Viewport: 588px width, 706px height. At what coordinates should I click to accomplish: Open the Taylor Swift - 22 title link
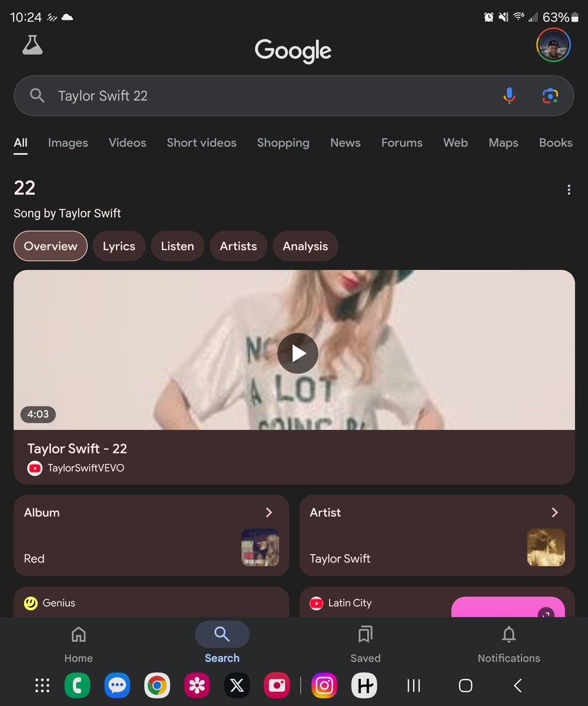(x=77, y=449)
